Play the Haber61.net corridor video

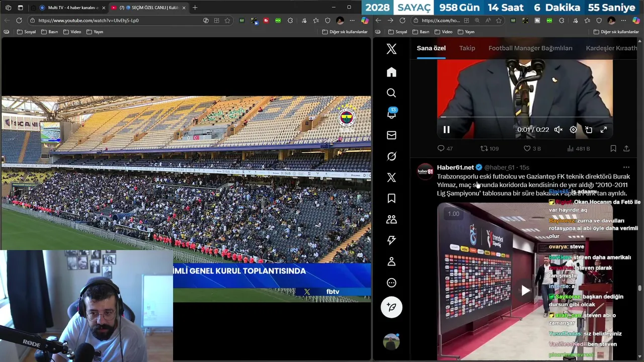coord(525,291)
